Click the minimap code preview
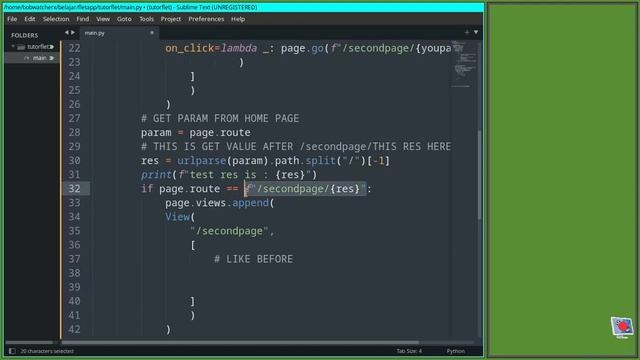 pyautogui.click(x=464, y=63)
